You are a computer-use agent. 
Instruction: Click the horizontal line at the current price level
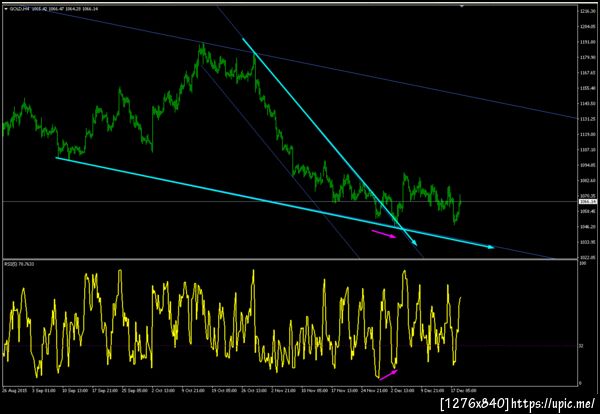click(290, 201)
